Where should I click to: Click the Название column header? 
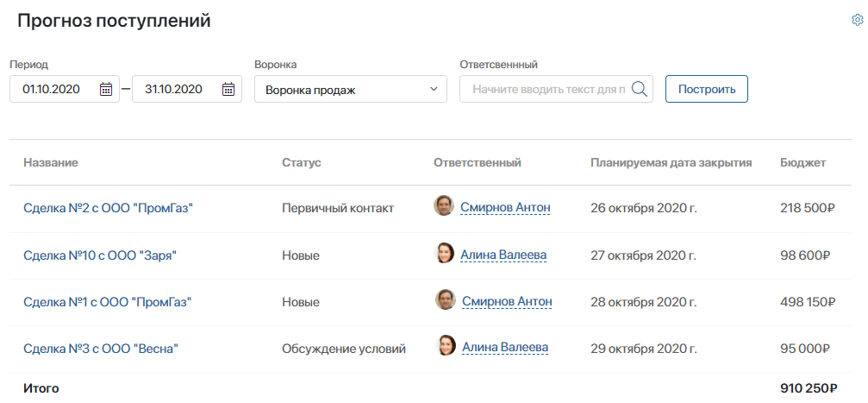coord(50,162)
